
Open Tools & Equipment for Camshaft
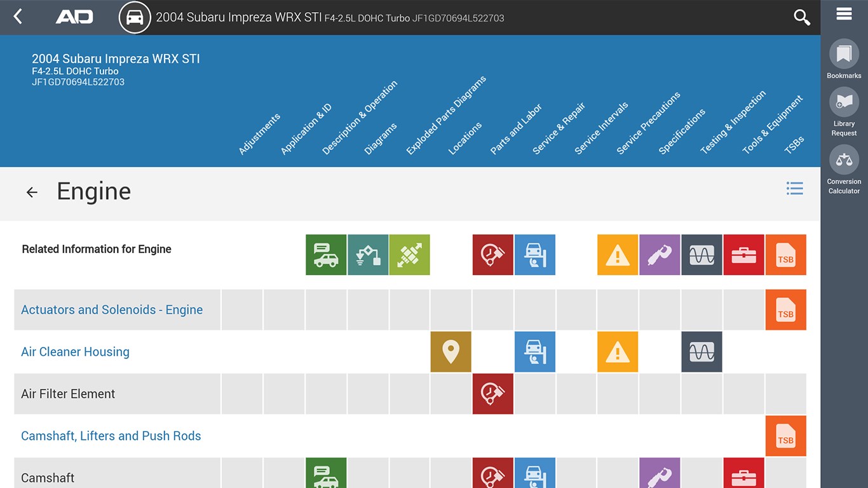[x=743, y=473]
